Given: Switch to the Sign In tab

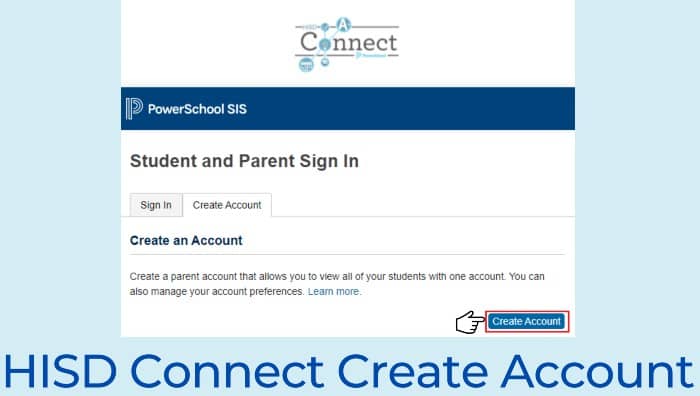Looking at the screenshot, I should pyautogui.click(x=156, y=205).
